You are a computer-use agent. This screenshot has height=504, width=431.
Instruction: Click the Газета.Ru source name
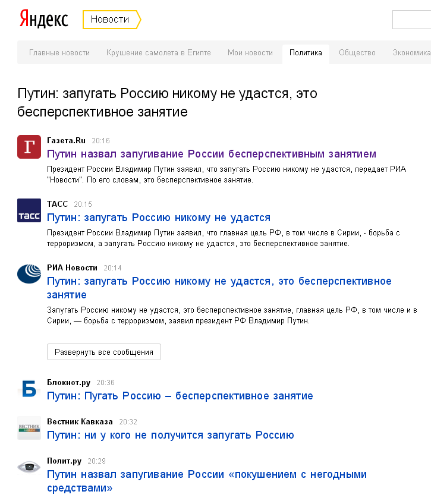[66, 140]
